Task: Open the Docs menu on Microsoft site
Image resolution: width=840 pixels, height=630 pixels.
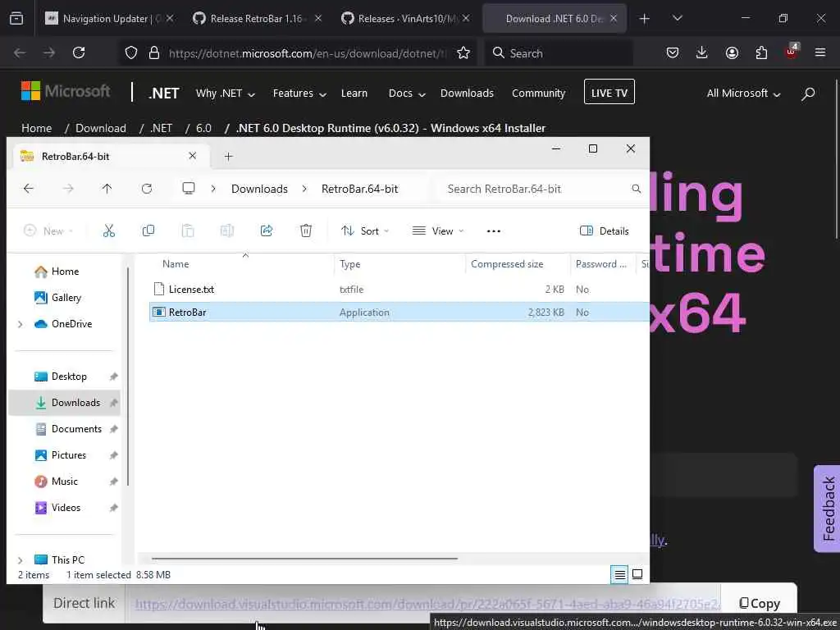Action: click(x=407, y=94)
